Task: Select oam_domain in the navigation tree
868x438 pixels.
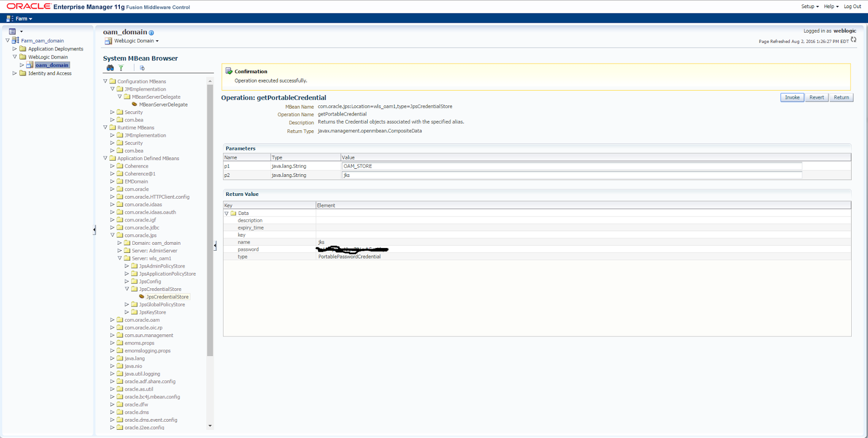Action: pyautogui.click(x=52, y=65)
